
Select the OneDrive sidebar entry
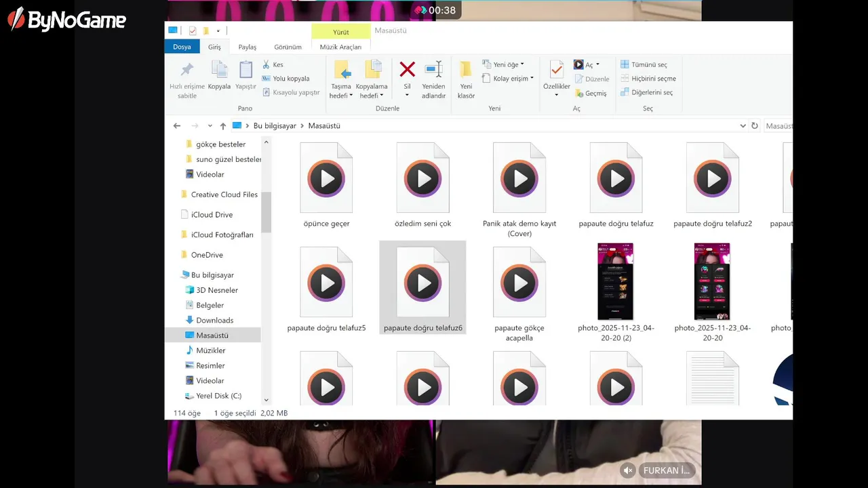pos(207,255)
